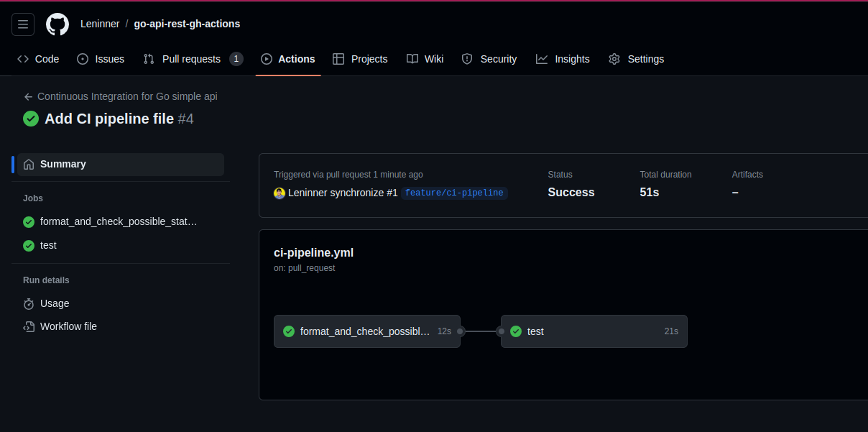
Task: Open go-api-rest-gh-actions repository link
Action: [187, 24]
